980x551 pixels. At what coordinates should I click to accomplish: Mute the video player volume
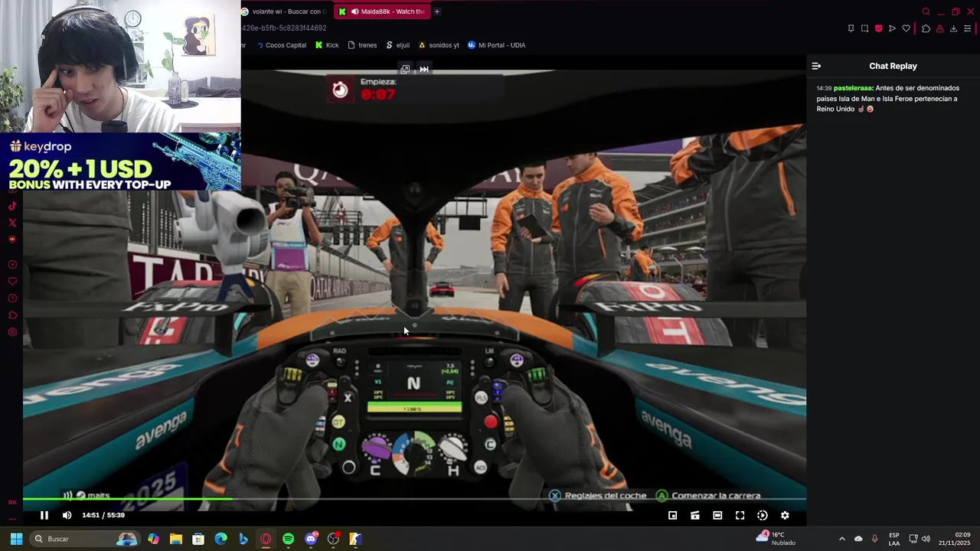(x=67, y=515)
